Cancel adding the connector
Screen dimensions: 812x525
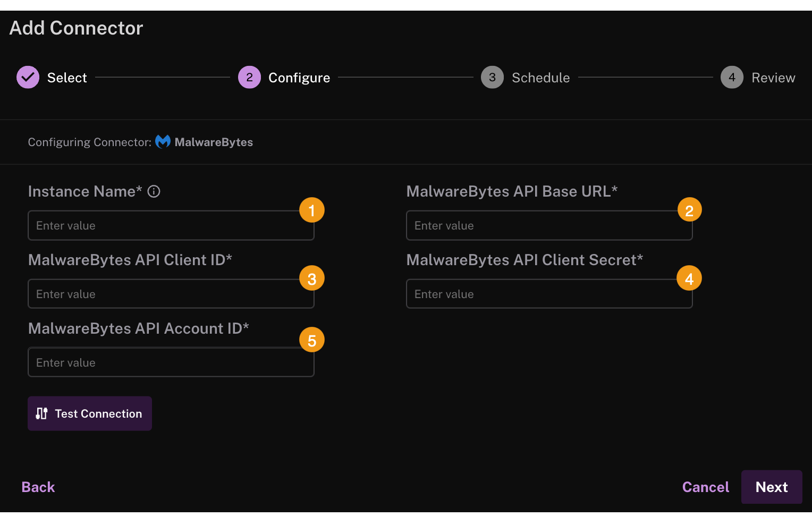coord(706,487)
